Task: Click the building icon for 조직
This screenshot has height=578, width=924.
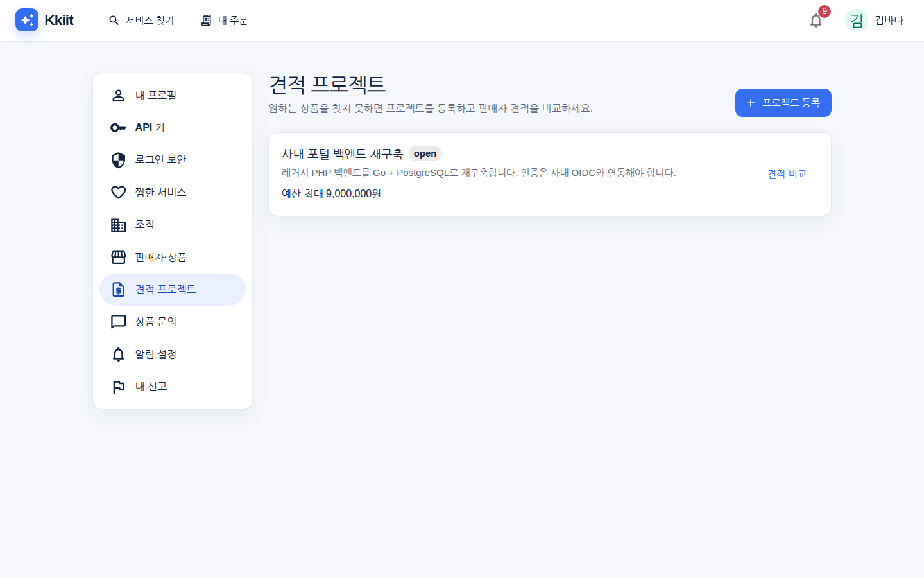Action: coord(119,225)
